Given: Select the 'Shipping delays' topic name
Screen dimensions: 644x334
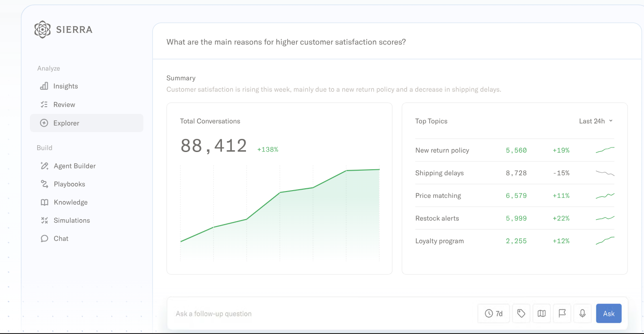Looking at the screenshot, I should [439, 173].
